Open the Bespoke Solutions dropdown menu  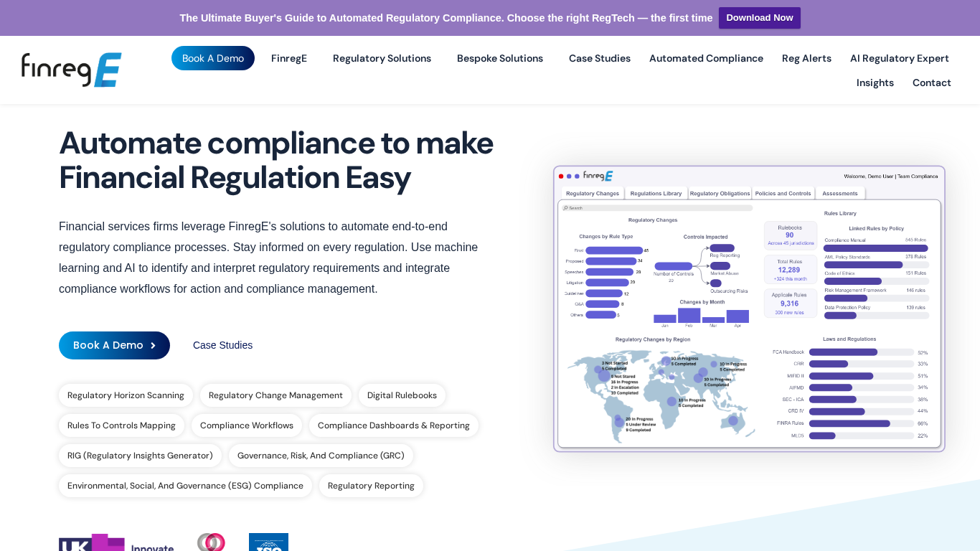[500, 58]
